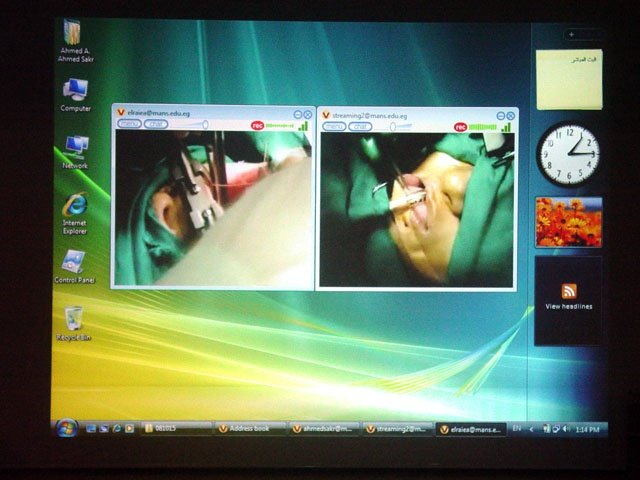This screenshot has height=480, width=640.
Task: Click the RSS feed icon in sidebar gadget
Action: (x=569, y=291)
